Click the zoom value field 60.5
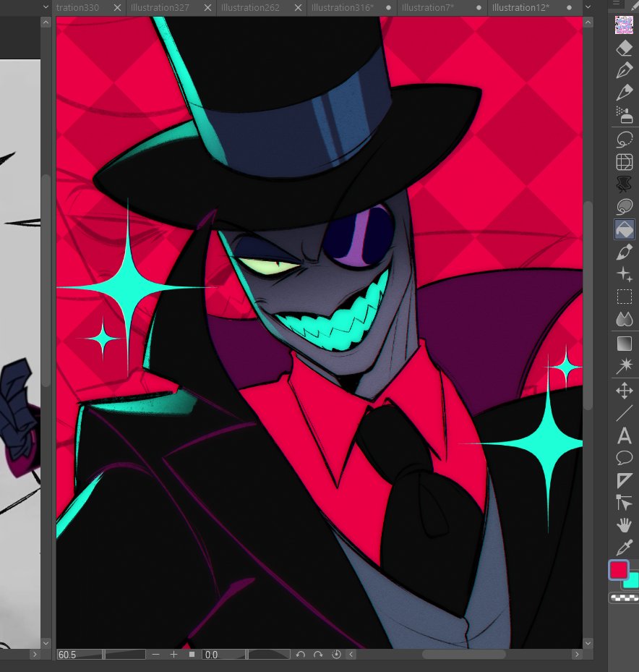 80,655
